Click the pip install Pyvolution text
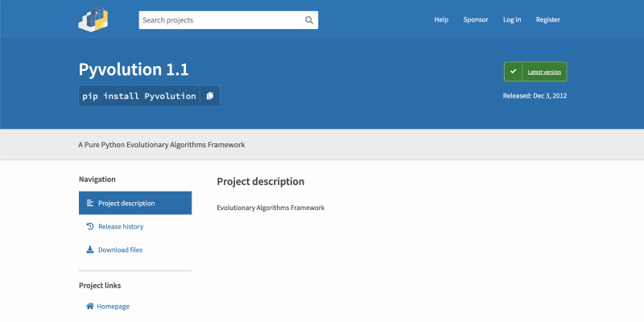The image size is (644, 322). (x=139, y=96)
